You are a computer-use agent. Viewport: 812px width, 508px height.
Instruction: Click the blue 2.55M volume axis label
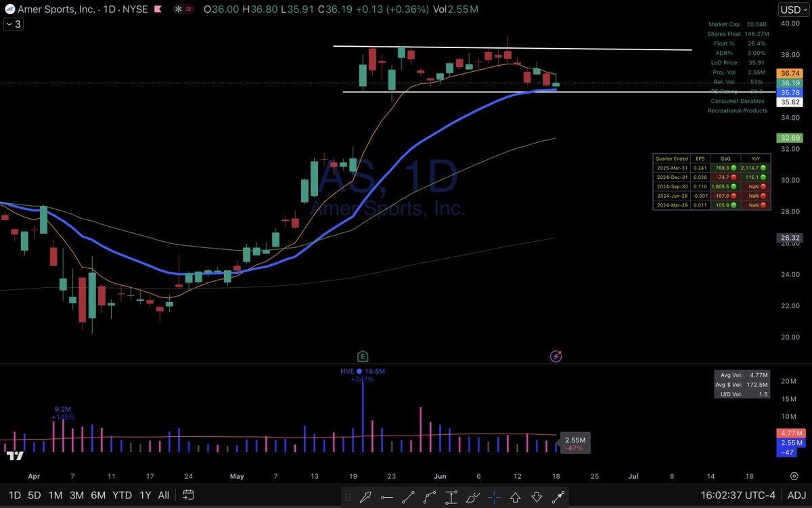pos(791,442)
